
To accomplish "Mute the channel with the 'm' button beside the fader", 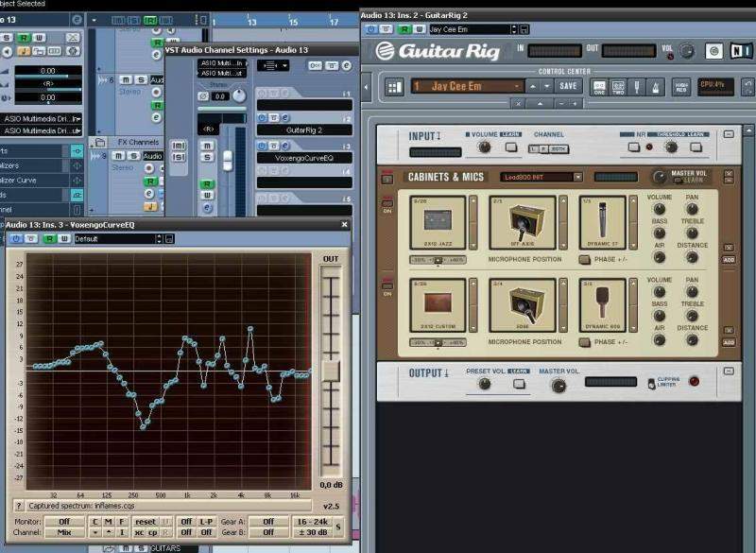I will click(x=207, y=146).
